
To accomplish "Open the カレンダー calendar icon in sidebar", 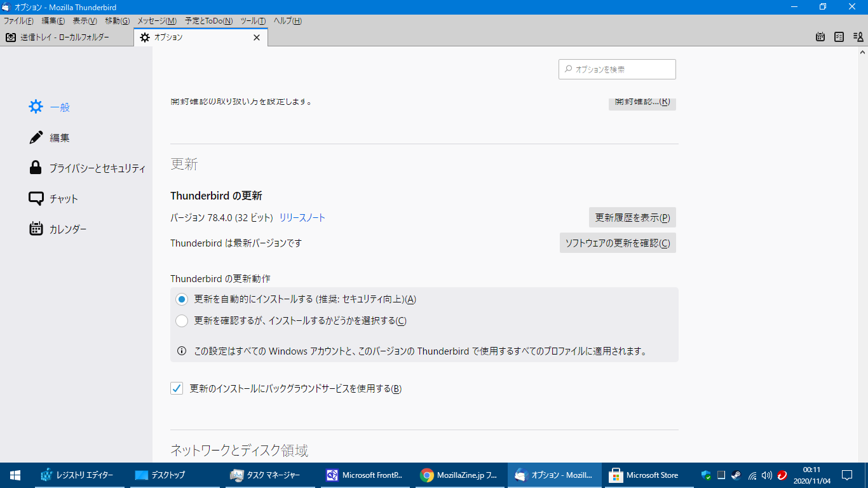I will click(x=36, y=229).
